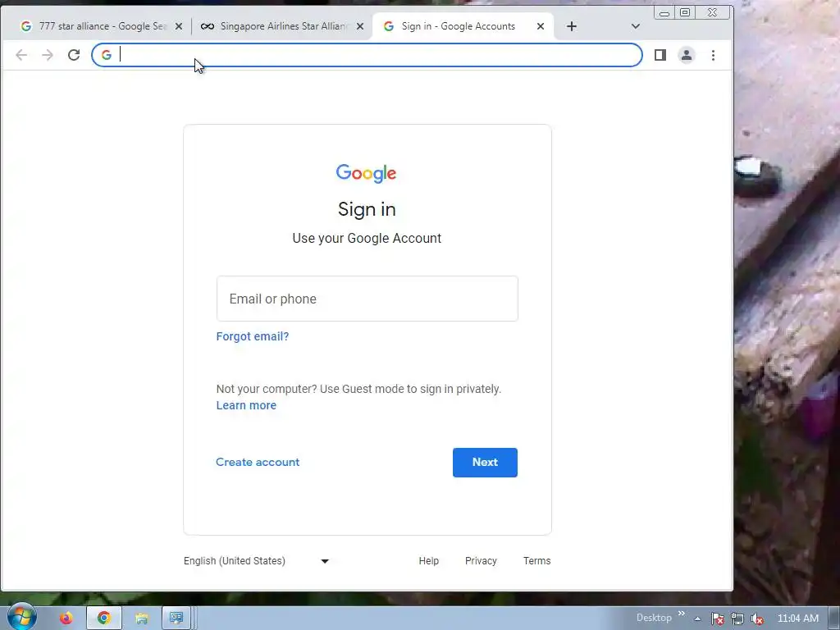Click the Google icon in the address bar
The image size is (840, 630).
(107, 55)
